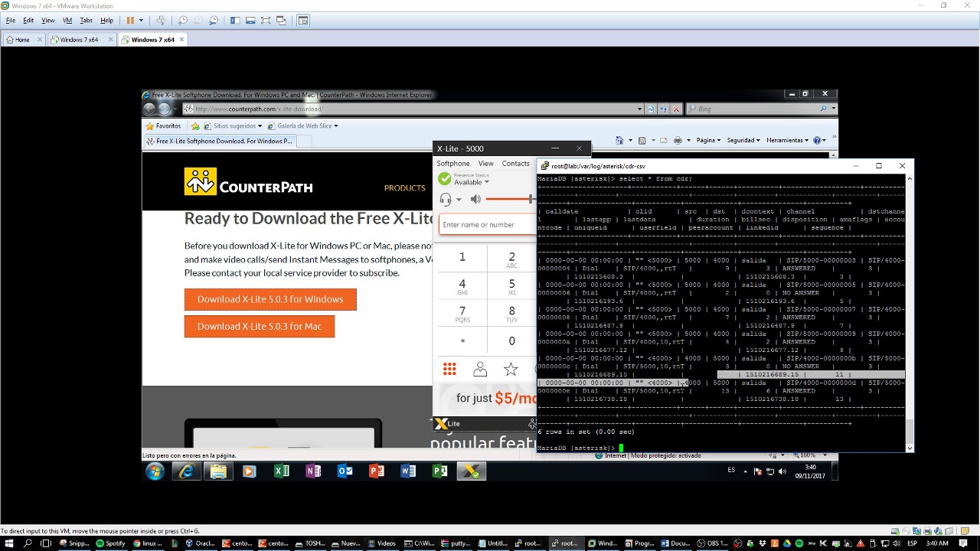Enter VMware full screen mode
980x551 pixels.
pos(266,21)
